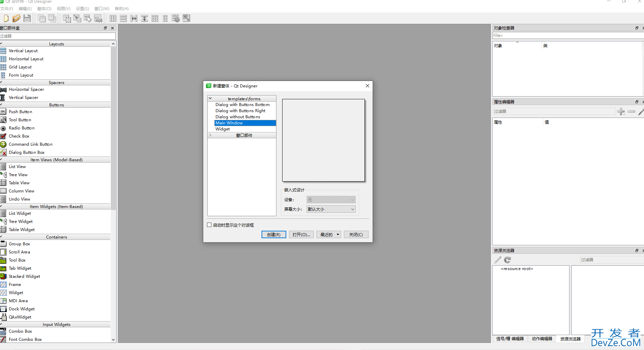Select the Edit Widgets mode icon
The width and height of the screenshot is (644, 350).
point(67,18)
